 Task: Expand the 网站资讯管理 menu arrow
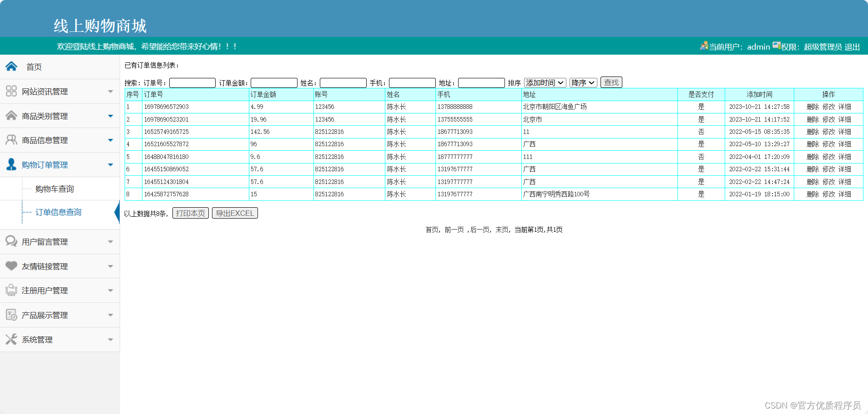coord(111,92)
